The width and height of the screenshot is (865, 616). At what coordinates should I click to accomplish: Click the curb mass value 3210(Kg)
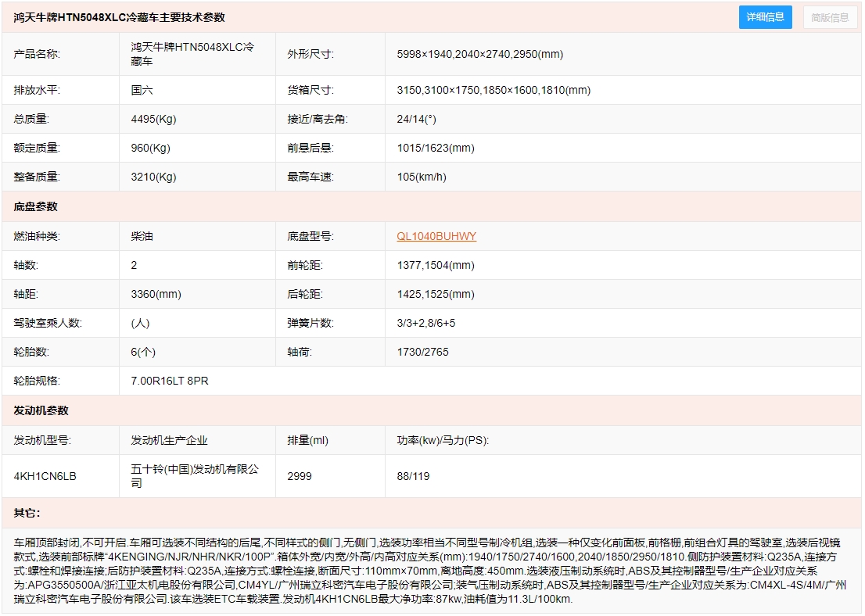153,177
